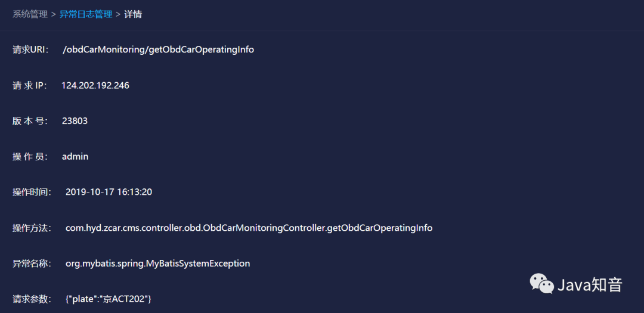Select the IP address 124.202.192.246
644x313 pixels.
click(95, 85)
